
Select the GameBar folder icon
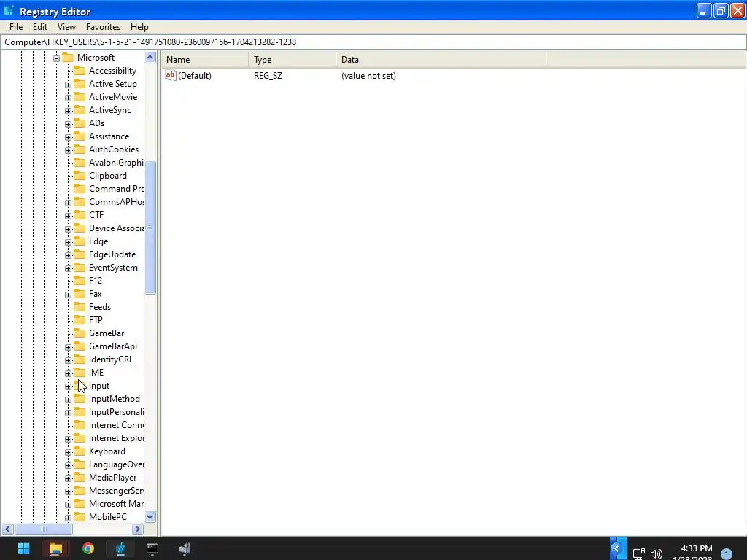(x=80, y=332)
